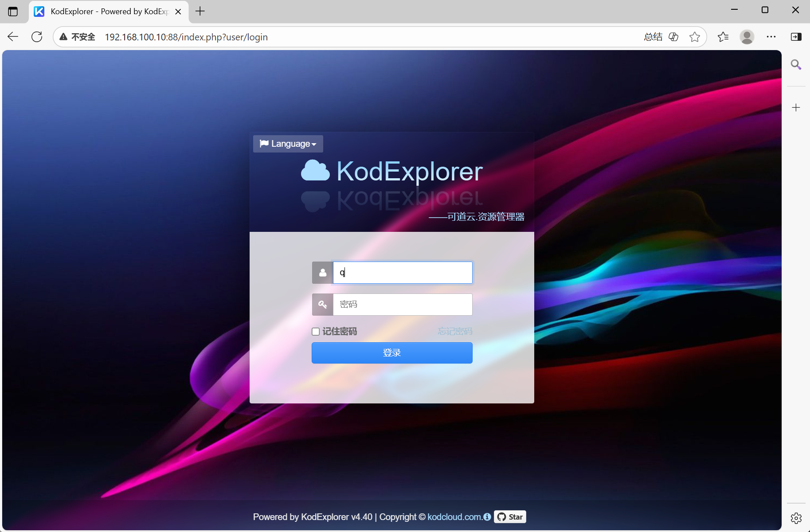Click the sidebar plus add icon

[796, 107]
